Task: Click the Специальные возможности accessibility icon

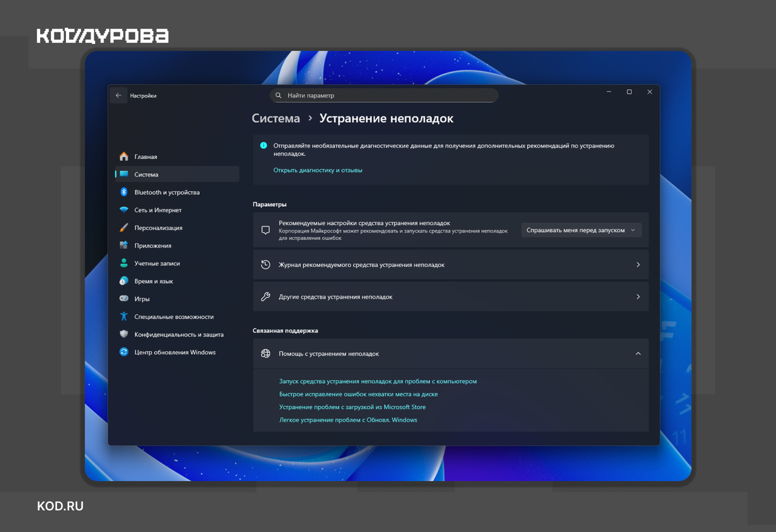Action: pos(124,317)
